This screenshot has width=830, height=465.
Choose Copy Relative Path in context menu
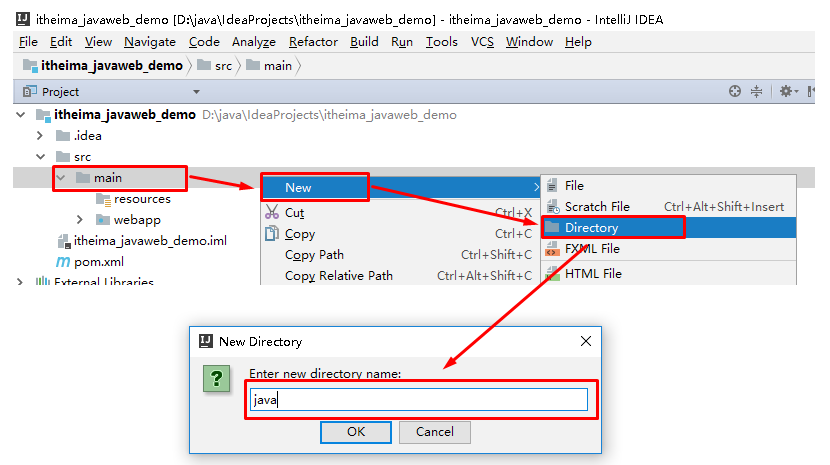[401, 275]
